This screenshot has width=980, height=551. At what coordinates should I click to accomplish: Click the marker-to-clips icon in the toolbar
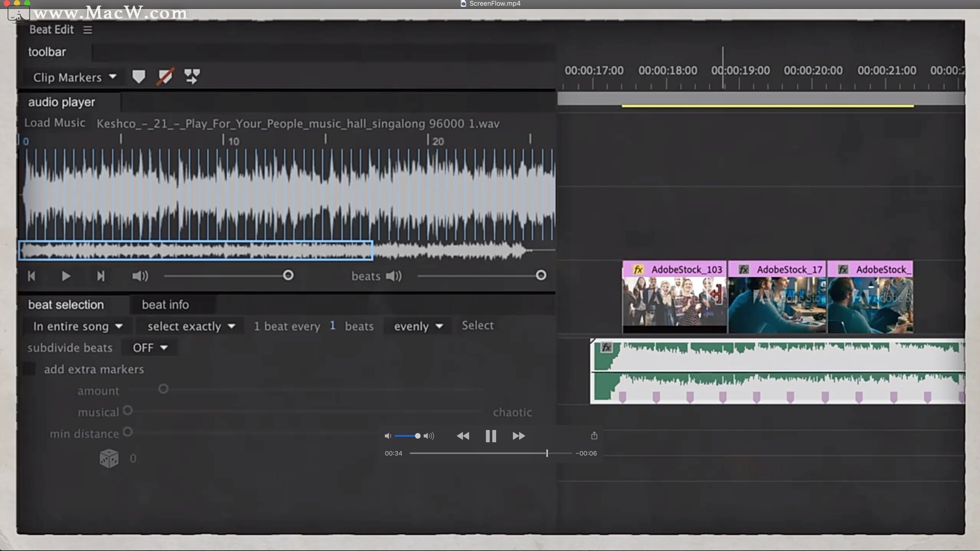[192, 77]
